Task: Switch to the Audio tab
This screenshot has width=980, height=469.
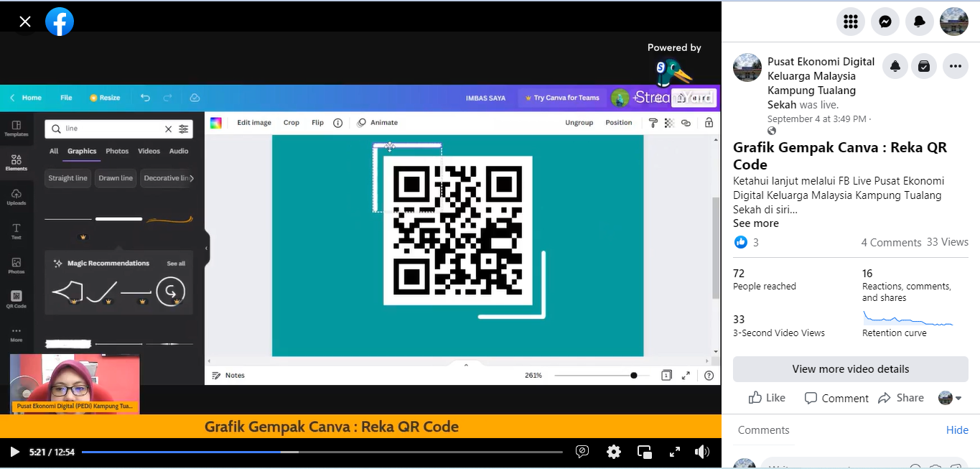Action: point(179,151)
